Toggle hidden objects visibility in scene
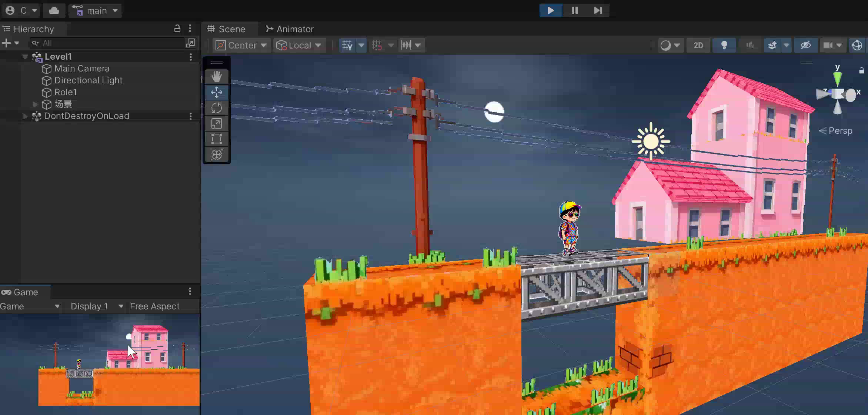Viewport: 868px width, 415px height. pos(805,45)
